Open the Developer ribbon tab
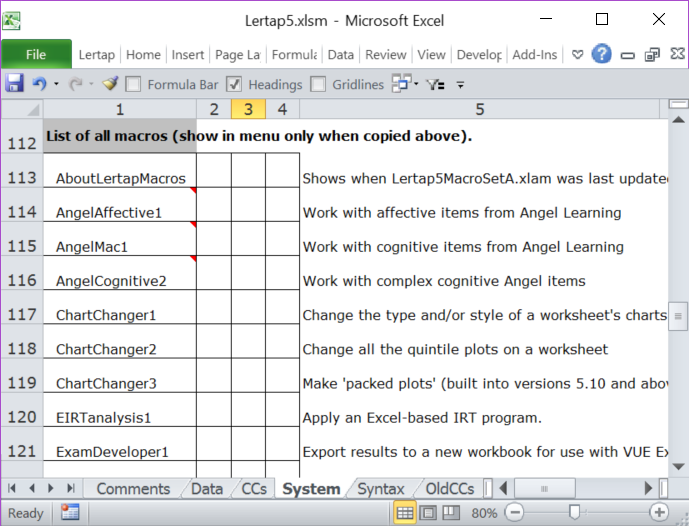689x526 pixels. point(479,54)
